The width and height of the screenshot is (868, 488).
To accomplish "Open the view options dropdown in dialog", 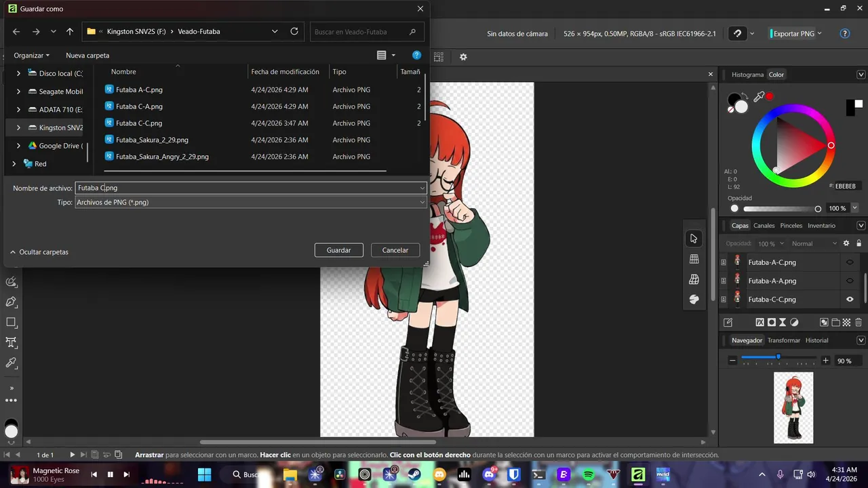I will tap(393, 56).
